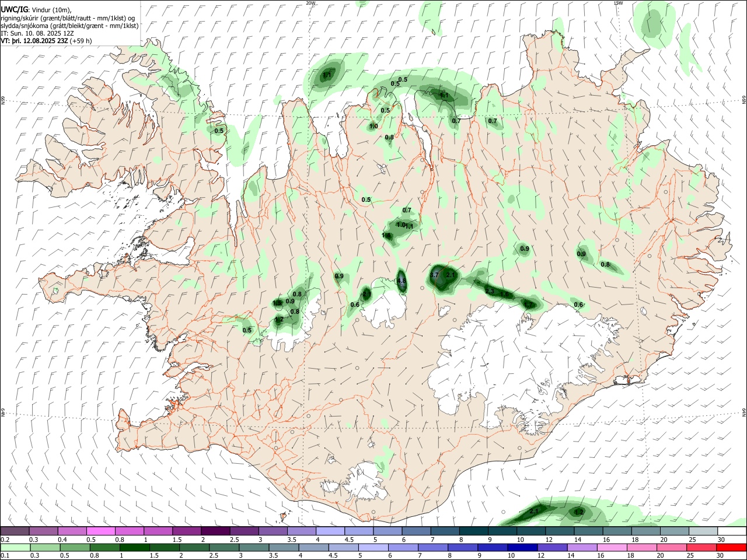Click the darkest green swatch at rain scale 1
Screen dimensions: 747x560
point(134,548)
